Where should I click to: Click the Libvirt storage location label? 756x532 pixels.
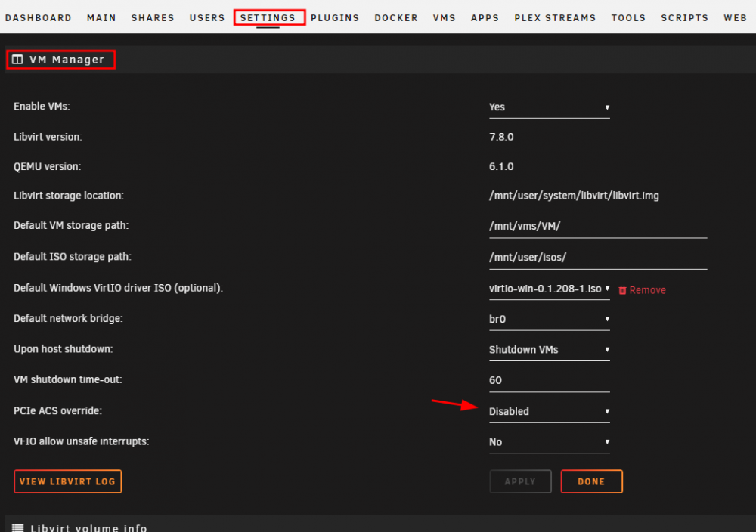[x=69, y=196]
